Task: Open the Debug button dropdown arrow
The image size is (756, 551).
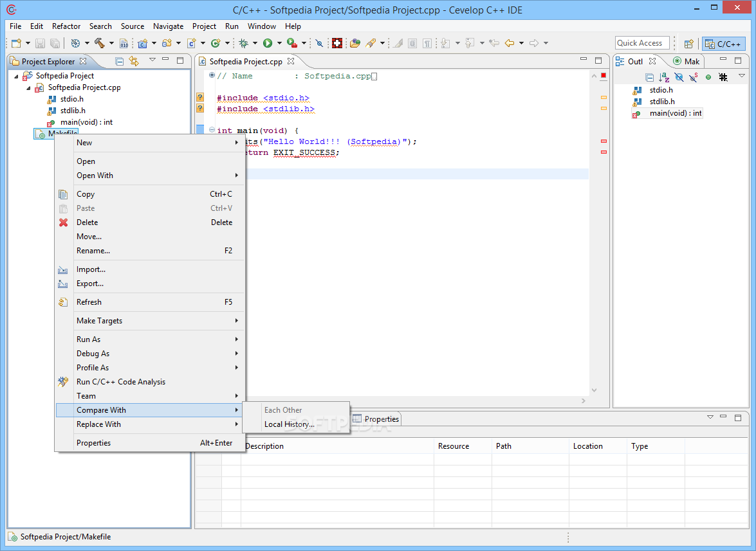Action: pyautogui.click(x=255, y=43)
